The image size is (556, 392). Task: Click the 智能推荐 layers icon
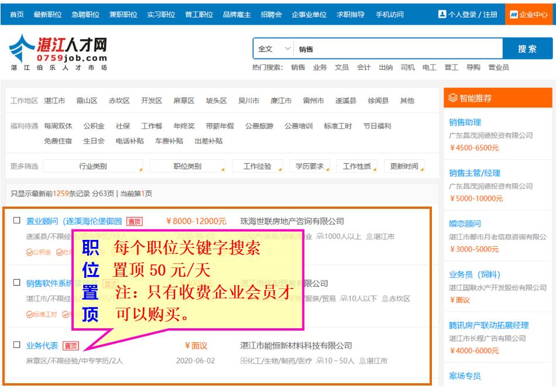(452, 98)
